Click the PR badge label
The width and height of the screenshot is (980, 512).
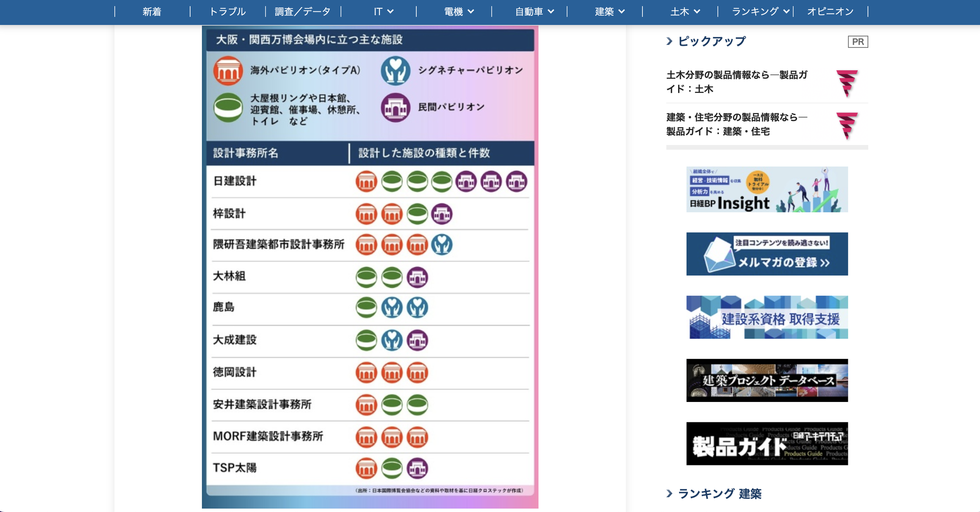click(858, 42)
